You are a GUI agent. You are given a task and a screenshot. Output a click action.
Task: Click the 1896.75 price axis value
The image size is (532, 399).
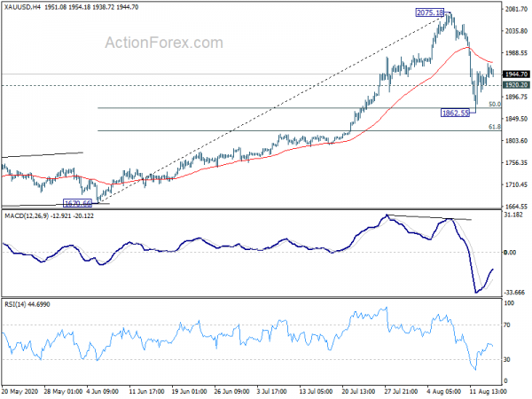pyautogui.click(x=516, y=97)
